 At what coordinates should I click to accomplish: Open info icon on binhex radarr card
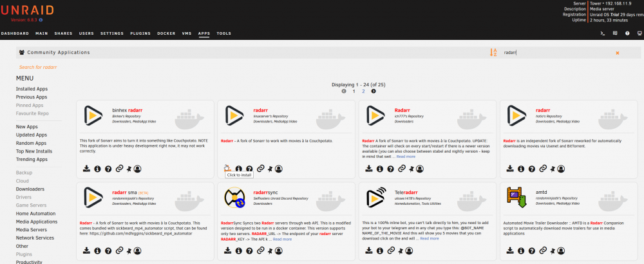point(97,169)
